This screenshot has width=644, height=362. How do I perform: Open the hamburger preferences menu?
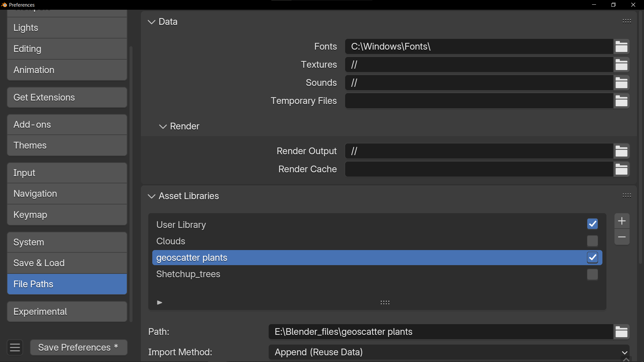click(x=15, y=348)
